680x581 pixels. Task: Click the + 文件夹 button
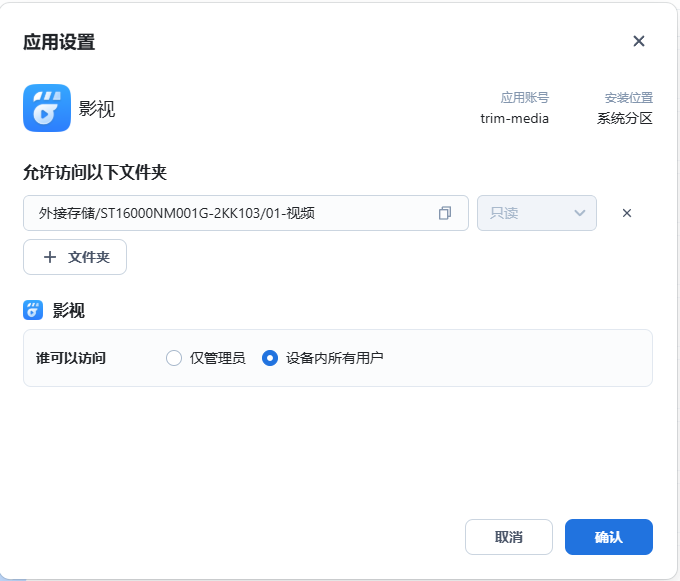(x=75, y=257)
